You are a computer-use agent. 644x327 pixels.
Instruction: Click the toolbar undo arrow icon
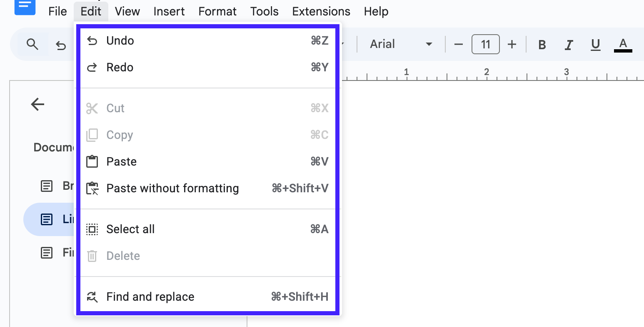click(x=61, y=45)
